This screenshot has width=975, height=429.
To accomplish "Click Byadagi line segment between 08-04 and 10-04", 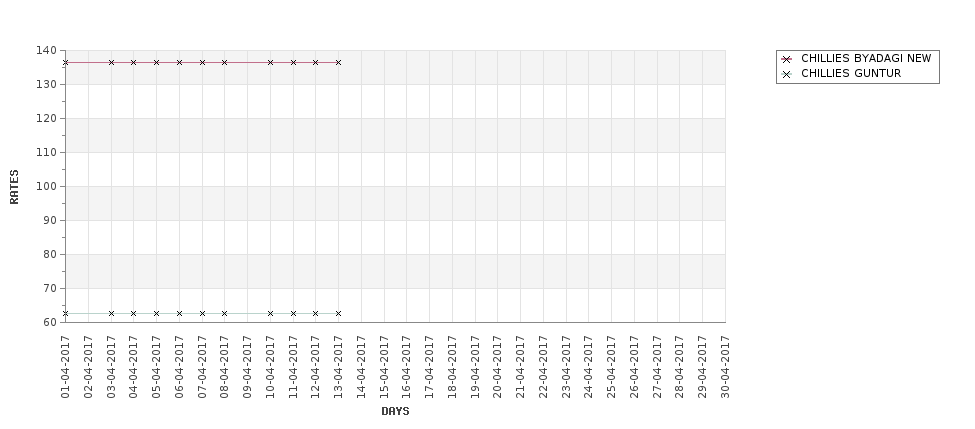I will [x=247, y=62].
